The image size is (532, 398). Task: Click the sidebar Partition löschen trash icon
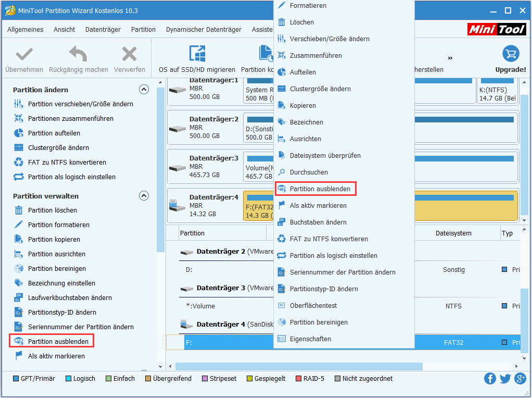19,210
